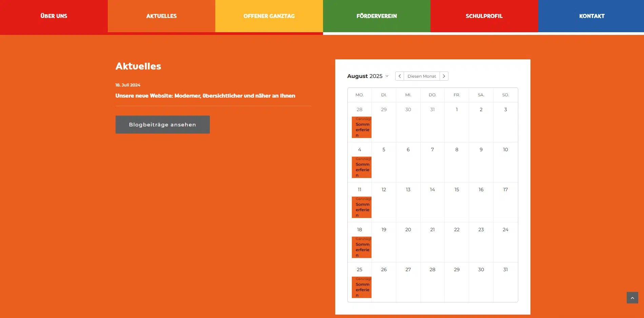Go to the Aktuelles tab

coord(161,16)
